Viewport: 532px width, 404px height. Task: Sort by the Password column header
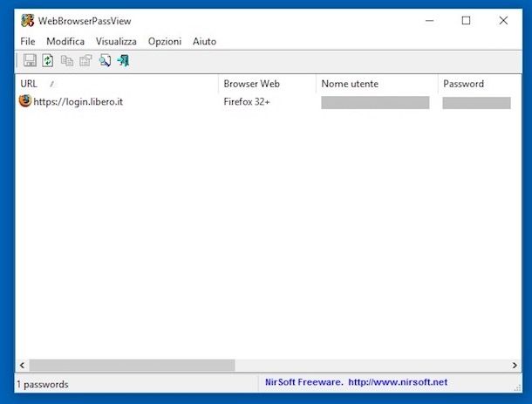(480, 84)
